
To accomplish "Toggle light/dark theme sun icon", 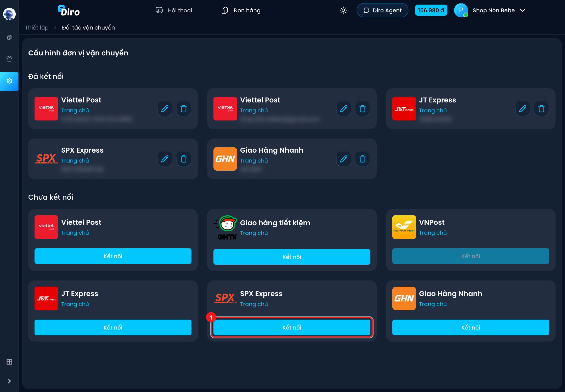I will pos(343,10).
